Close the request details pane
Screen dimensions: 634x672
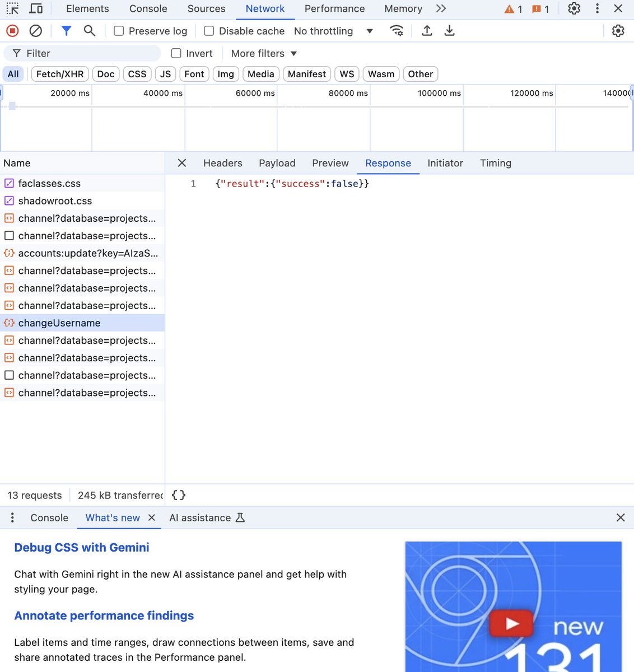click(x=181, y=163)
